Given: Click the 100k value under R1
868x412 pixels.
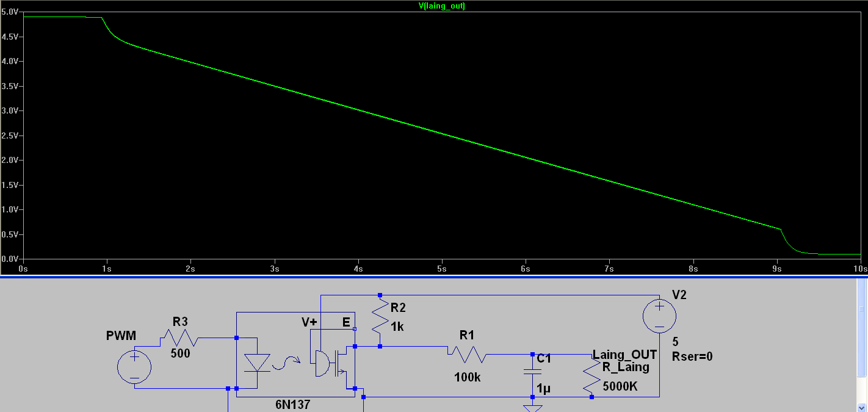Looking at the screenshot, I should (x=468, y=378).
